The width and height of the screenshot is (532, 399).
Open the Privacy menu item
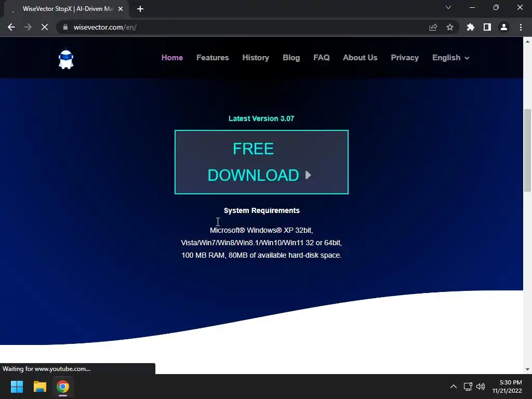[404, 58]
